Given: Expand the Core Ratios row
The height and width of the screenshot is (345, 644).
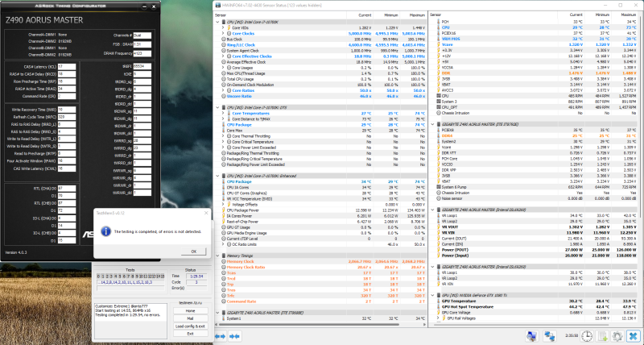Looking at the screenshot, I should (223, 90).
